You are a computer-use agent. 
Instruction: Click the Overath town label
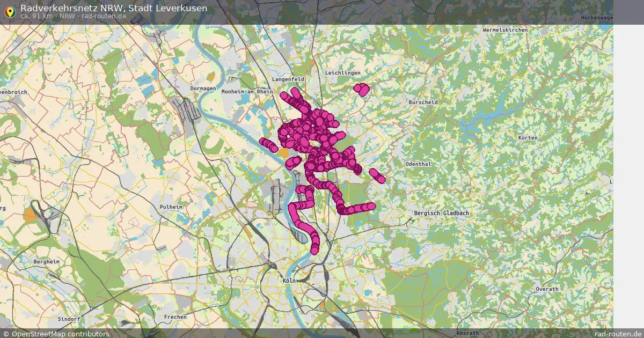coord(547,289)
